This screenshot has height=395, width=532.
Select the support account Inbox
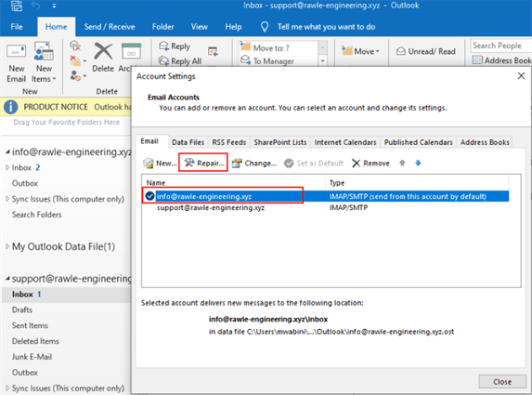click(x=66, y=294)
